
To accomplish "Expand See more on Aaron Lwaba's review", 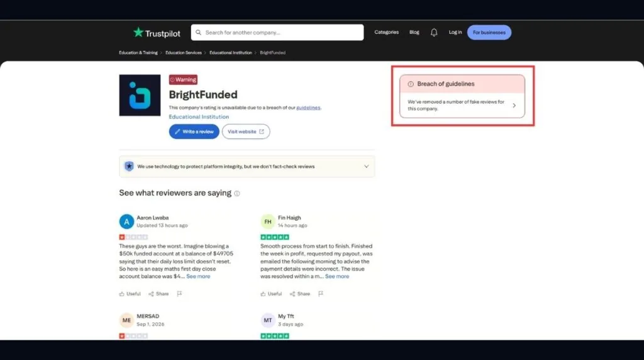I will click(198, 276).
